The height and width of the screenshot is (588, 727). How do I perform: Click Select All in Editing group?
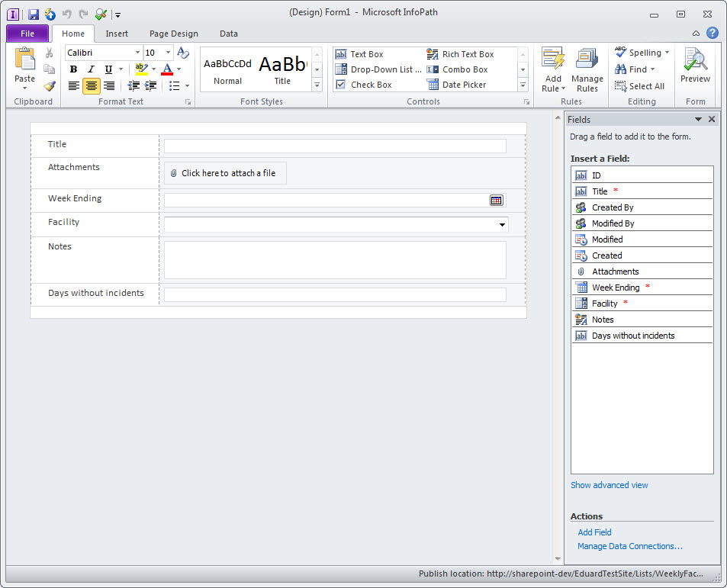[x=639, y=86]
